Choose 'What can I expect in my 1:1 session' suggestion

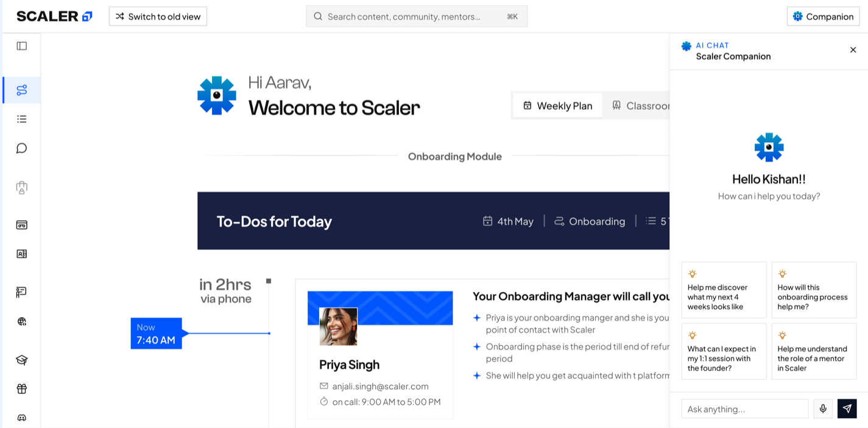pos(724,351)
